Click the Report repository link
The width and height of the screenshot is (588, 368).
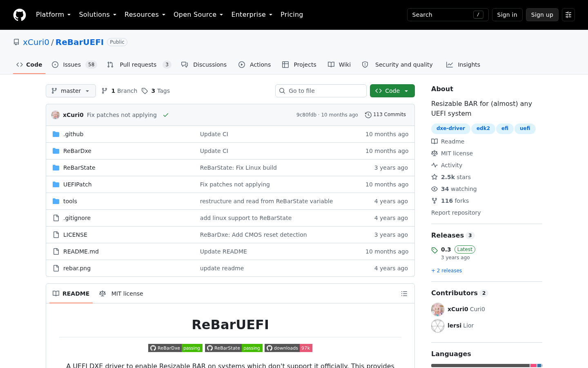[456, 213]
